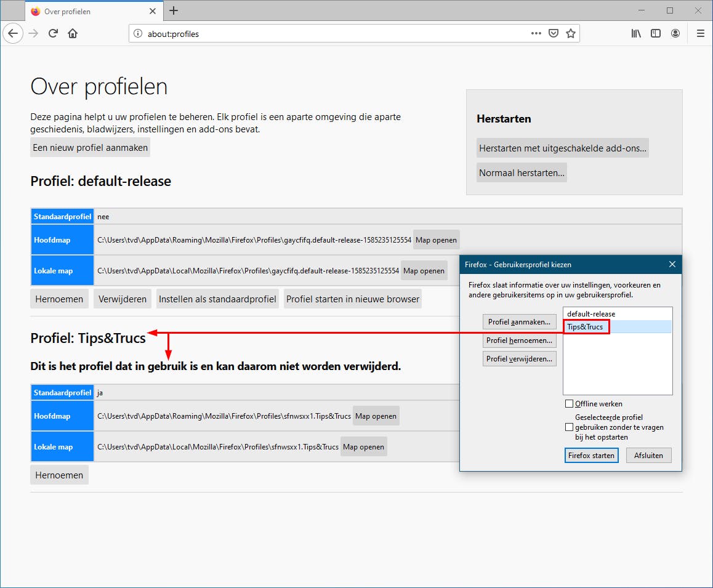Viewport: 713px width, 588px height.
Task: Click Normaal herstarten button
Action: pos(522,173)
